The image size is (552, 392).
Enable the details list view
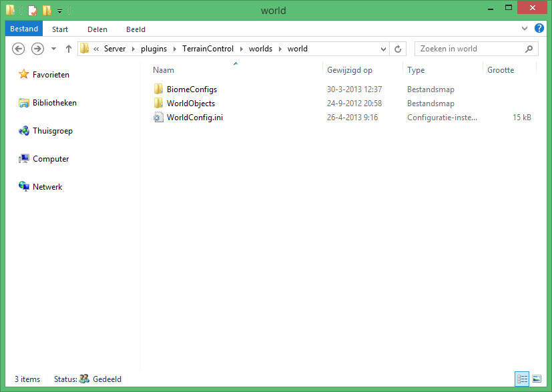pos(521,379)
